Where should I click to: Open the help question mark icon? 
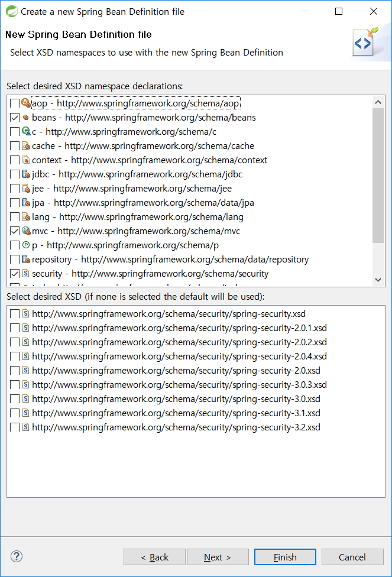pyautogui.click(x=17, y=556)
